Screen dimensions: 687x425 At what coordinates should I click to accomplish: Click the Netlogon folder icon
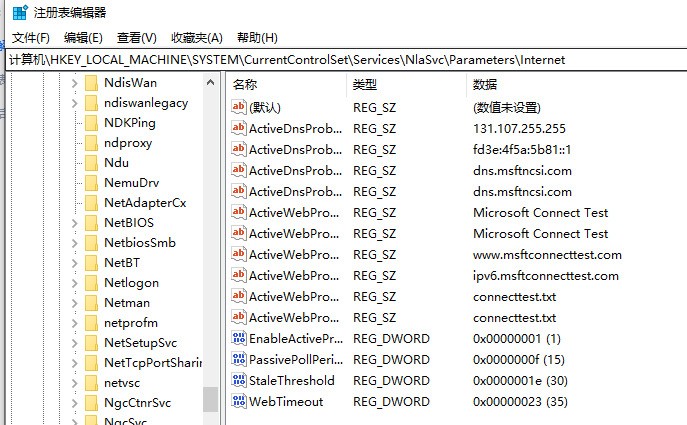pos(91,283)
